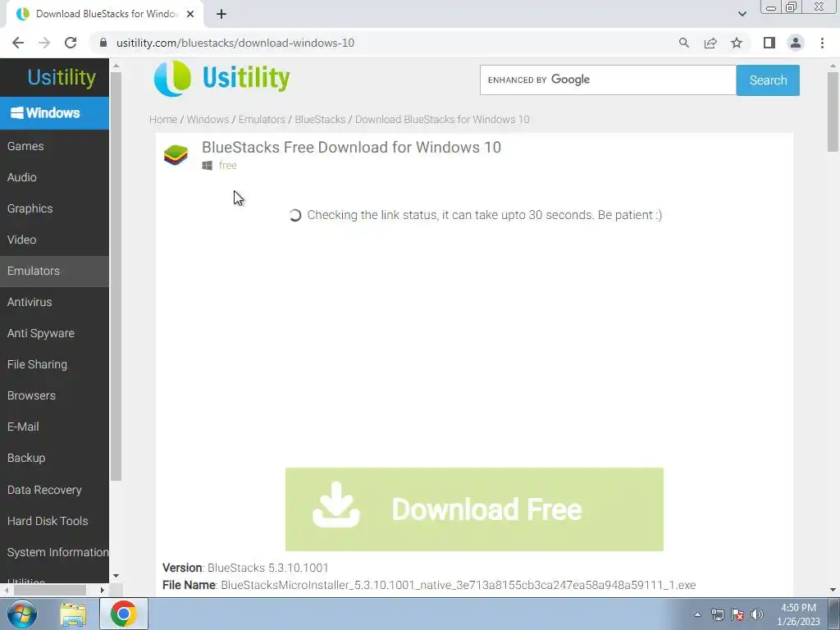Open Chrome three-dot menu
Viewport: 840px width, 630px height.
click(x=822, y=43)
